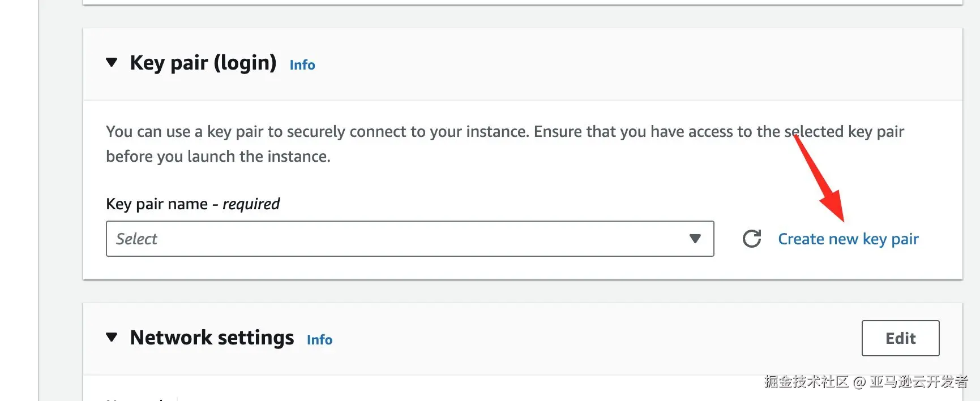Click the refresh key pairs icon
This screenshot has height=401, width=980.
tap(751, 239)
